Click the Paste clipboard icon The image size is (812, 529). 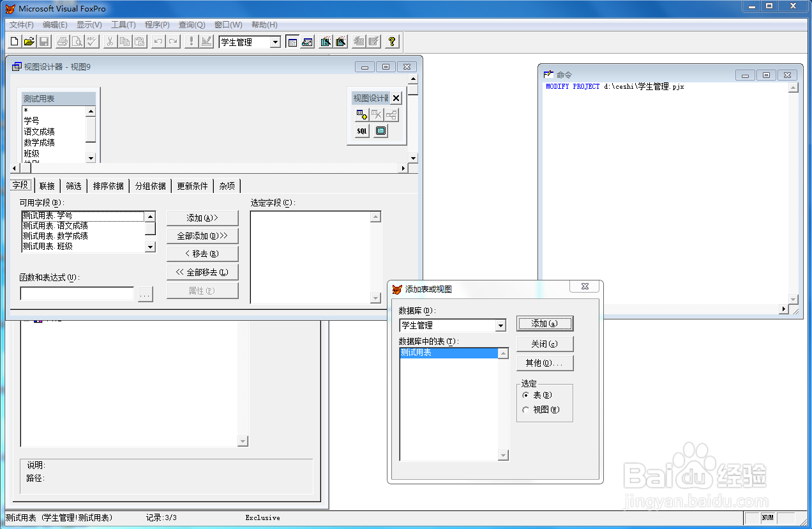click(x=139, y=42)
